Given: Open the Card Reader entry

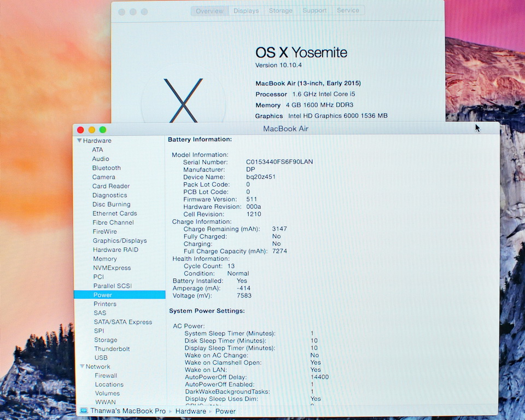Looking at the screenshot, I should pyautogui.click(x=111, y=186).
